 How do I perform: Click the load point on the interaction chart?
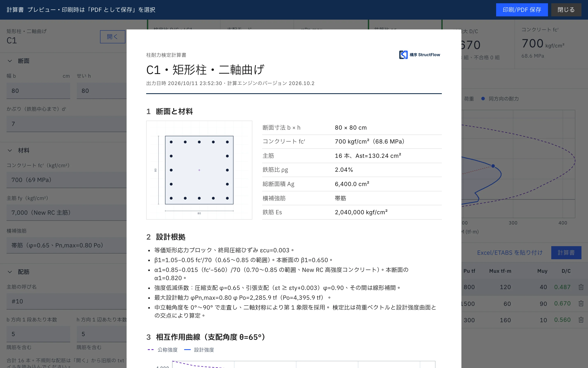coord(493,166)
